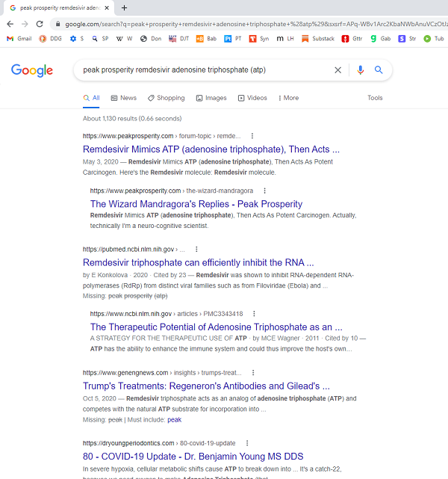Click the Google logo
448x479 pixels.
pyautogui.click(x=32, y=70)
